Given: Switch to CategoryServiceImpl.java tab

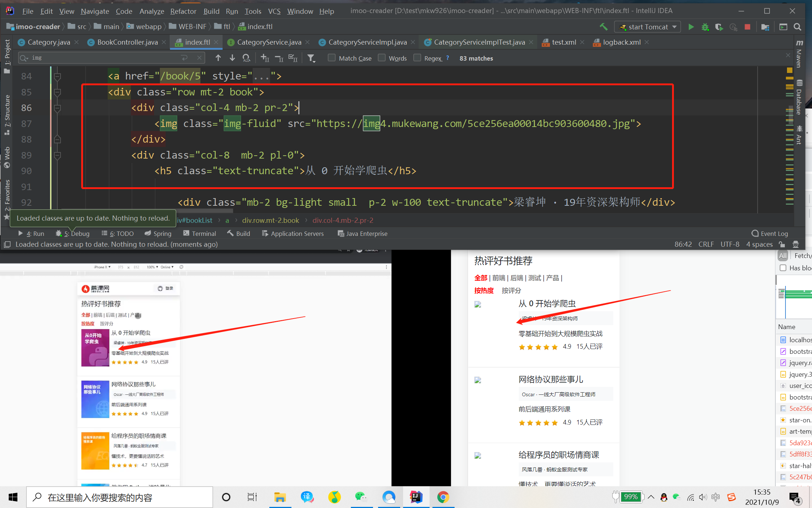Looking at the screenshot, I should coord(368,42).
